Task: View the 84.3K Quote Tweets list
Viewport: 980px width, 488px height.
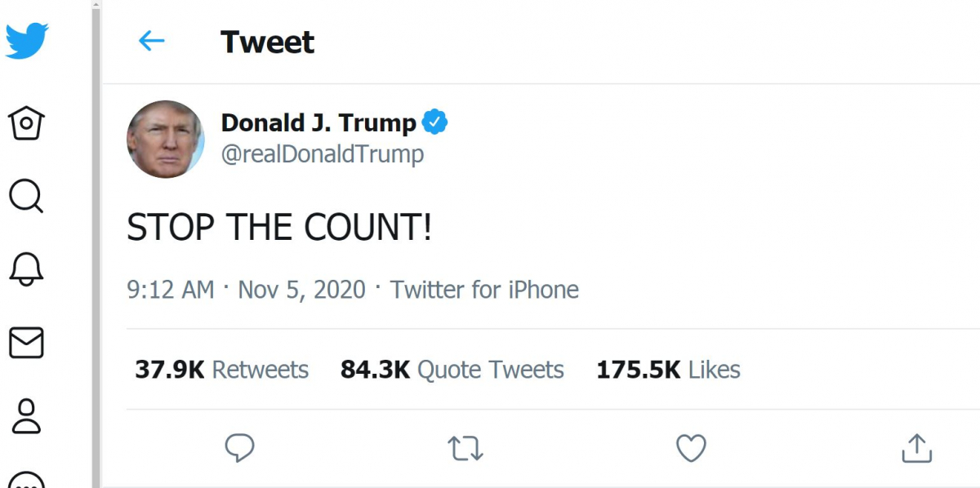Action: 452,370
